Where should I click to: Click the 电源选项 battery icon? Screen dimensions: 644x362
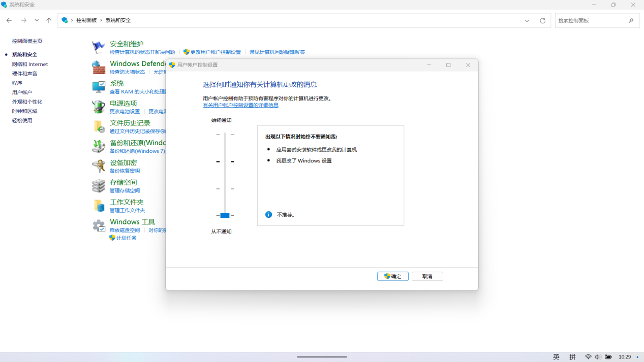98,106
